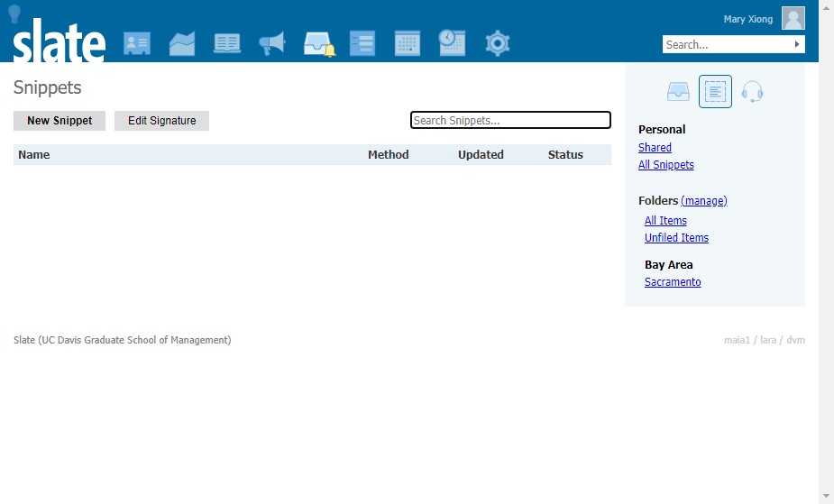Viewport: 834px width, 504px height.
Task: Click Mary Xiong's profile avatar
Action: [793, 18]
